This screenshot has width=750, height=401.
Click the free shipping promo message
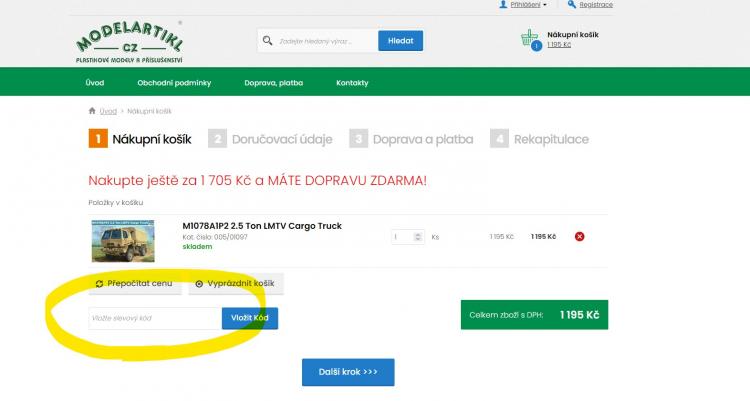pos(257,181)
